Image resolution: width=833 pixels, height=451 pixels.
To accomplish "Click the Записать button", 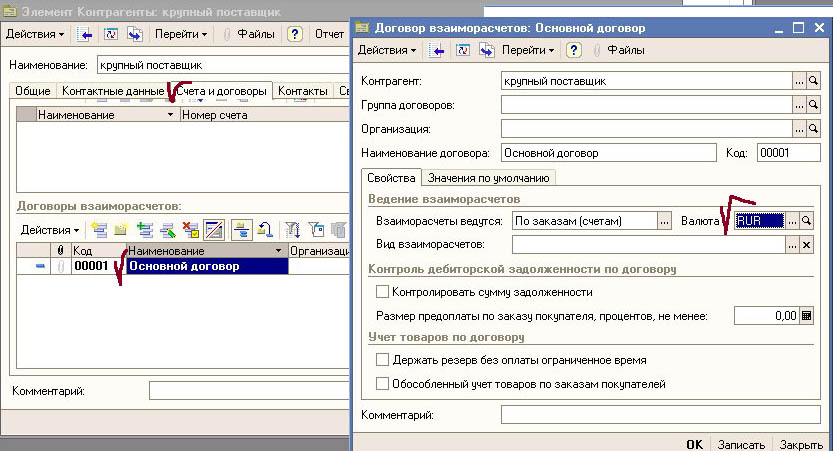I will pos(742,444).
